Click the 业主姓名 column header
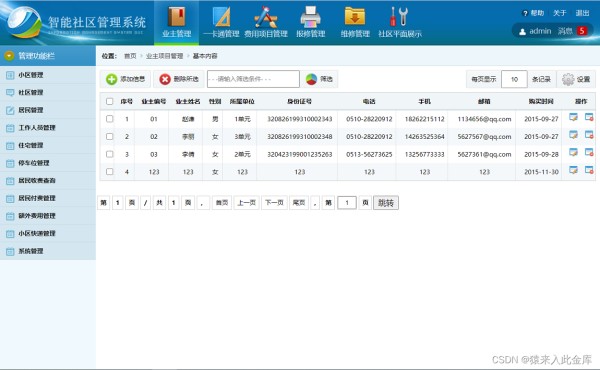Screen dimensions: 600x370 tap(188, 101)
